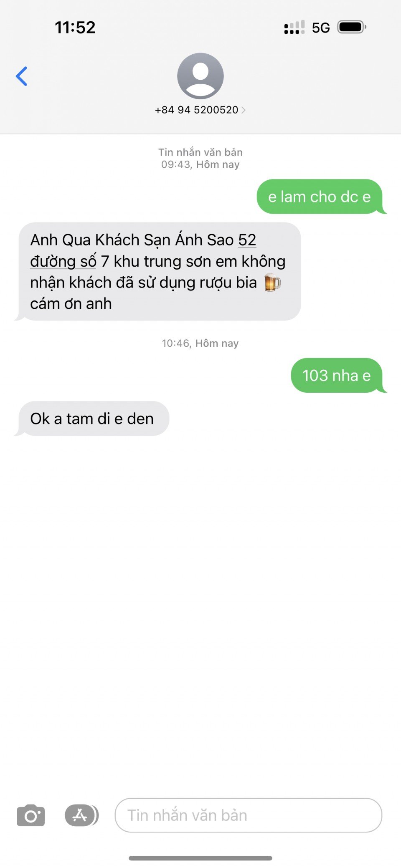Select the "103 nha e" message bubble
Image resolution: width=401 pixels, height=868 pixels.
click(337, 376)
